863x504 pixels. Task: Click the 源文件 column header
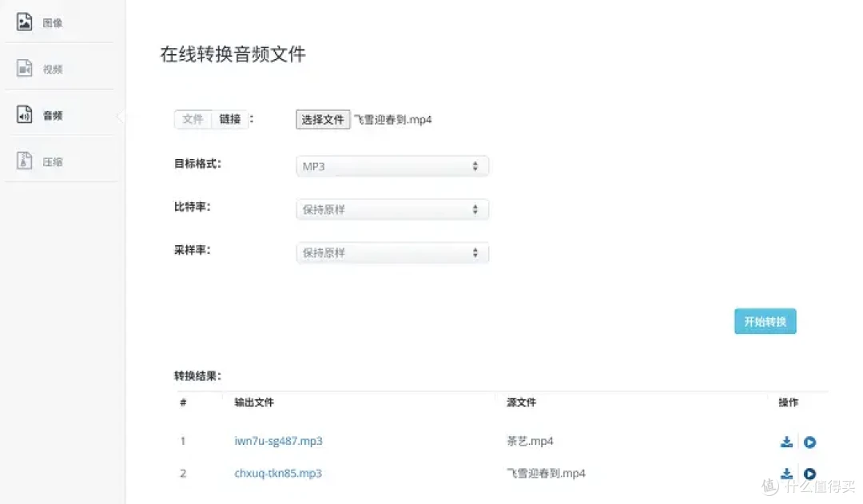pos(521,403)
